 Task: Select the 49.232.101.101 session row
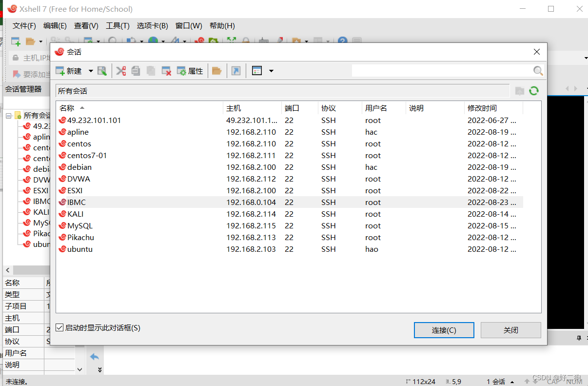[x=290, y=120]
